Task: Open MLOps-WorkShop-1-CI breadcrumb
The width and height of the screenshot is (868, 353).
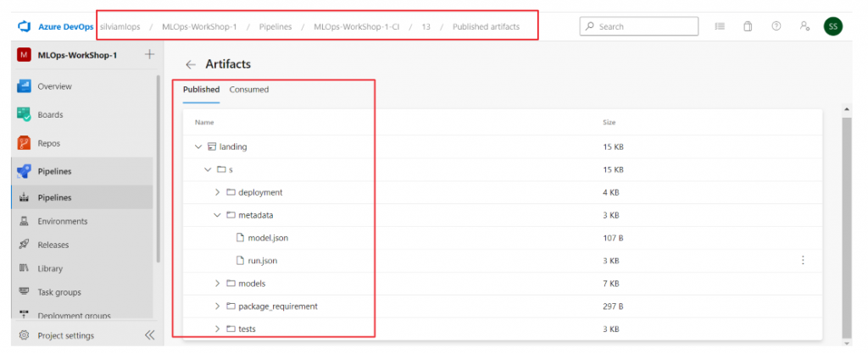Action: pyautogui.click(x=357, y=26)
